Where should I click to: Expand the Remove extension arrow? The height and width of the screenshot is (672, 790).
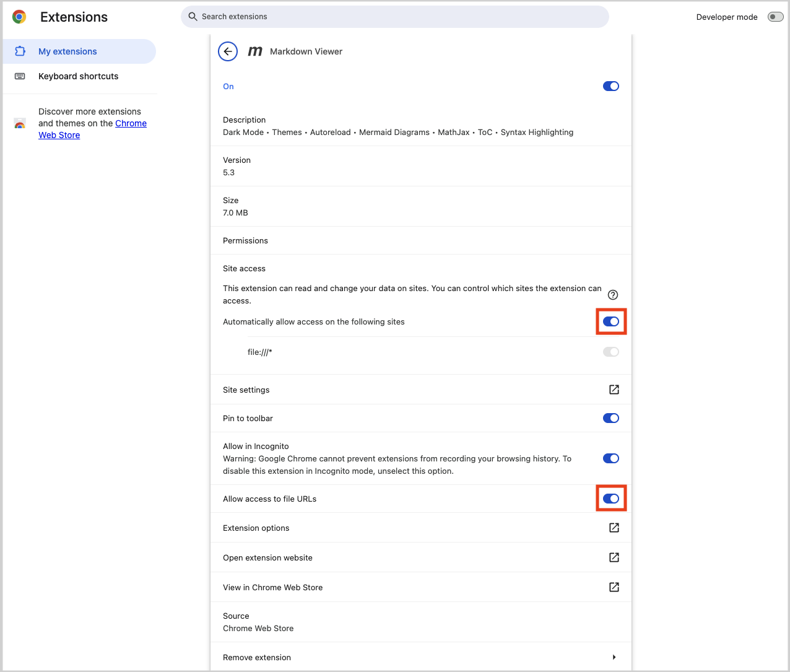pos(614,657)
